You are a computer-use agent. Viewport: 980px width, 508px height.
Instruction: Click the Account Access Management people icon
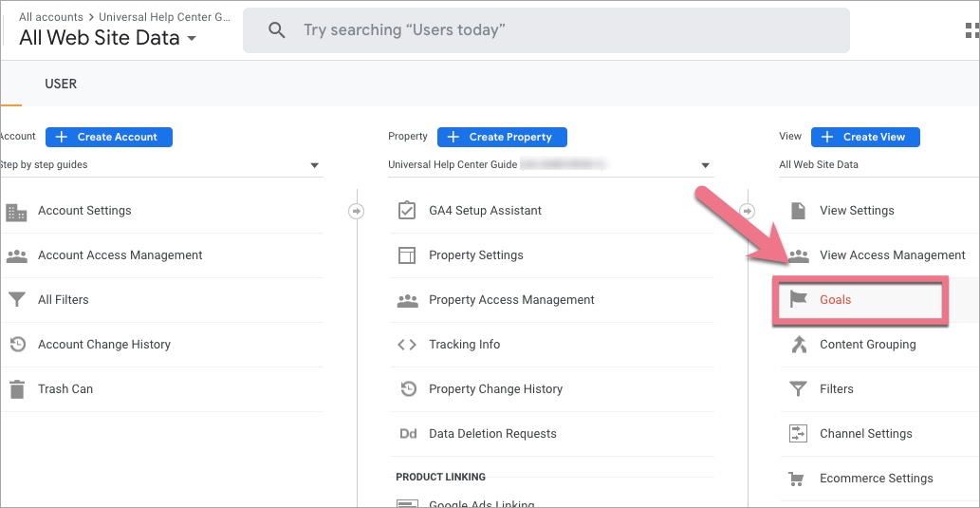click(16, 255)
